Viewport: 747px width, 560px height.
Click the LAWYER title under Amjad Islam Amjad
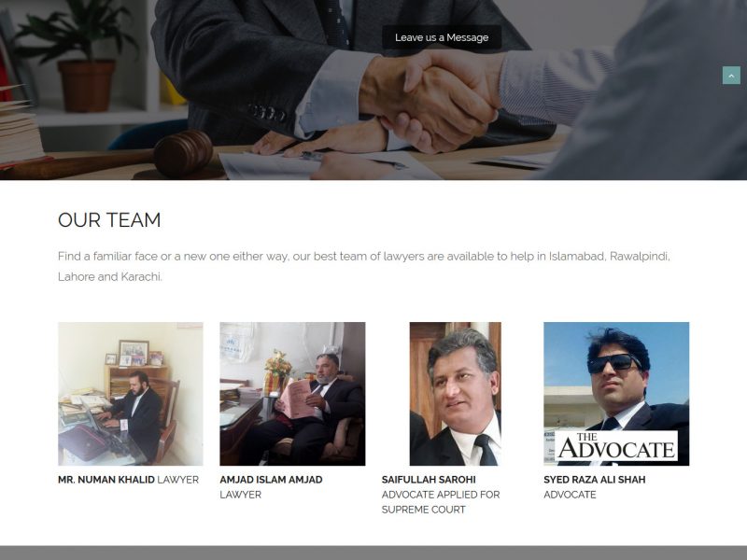click(241, 495)
